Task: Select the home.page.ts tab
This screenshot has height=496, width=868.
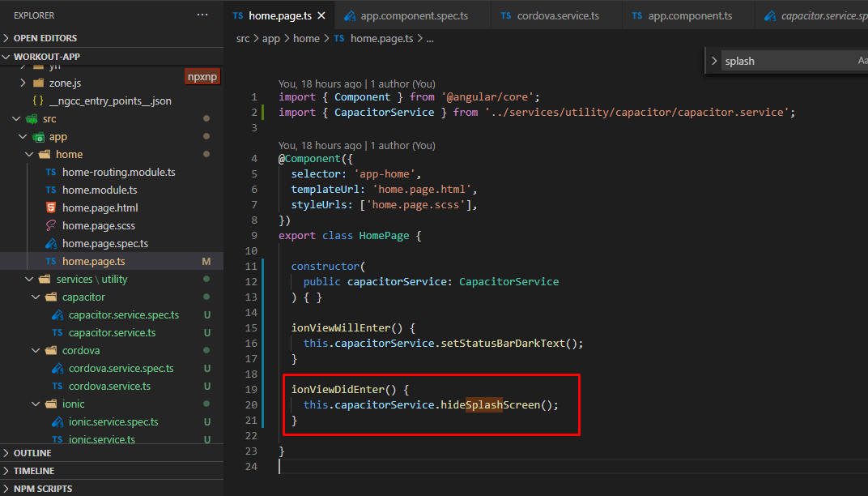Action: pos(279,15)
